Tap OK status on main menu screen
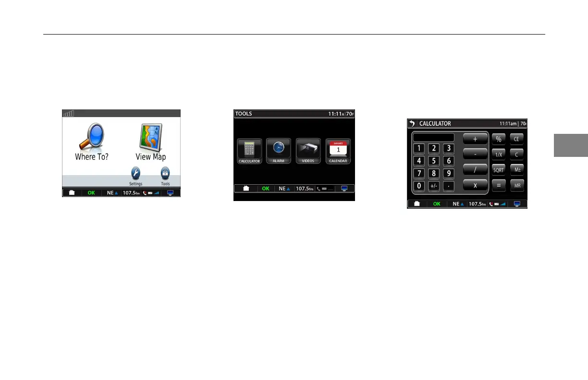588x380 pixels. (91, 193)
